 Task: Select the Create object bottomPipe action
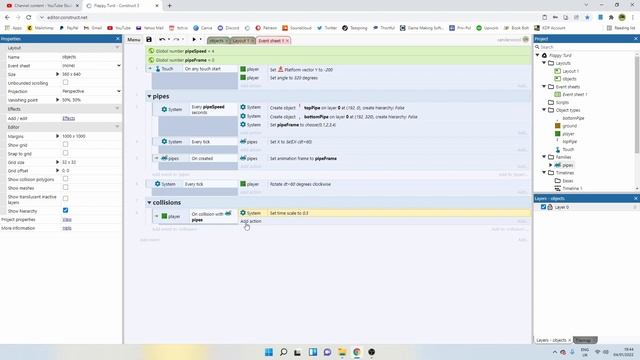pyautogui.click(x=344, y=117)
